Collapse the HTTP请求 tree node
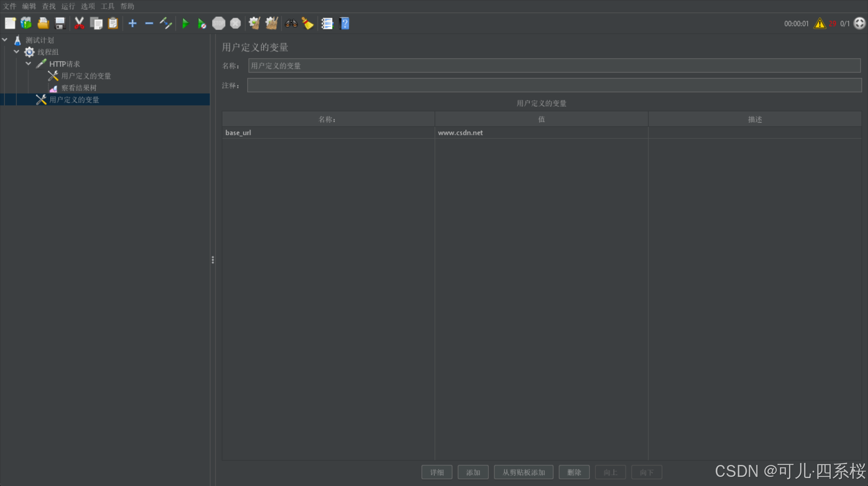The image size is (868, 486). click(x=29, y=63)
